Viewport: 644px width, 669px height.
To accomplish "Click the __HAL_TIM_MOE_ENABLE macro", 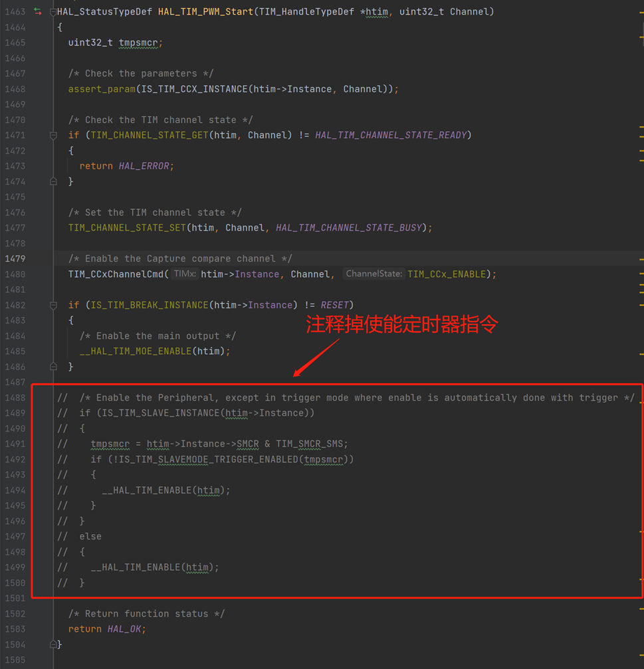I will coord(135,351).
